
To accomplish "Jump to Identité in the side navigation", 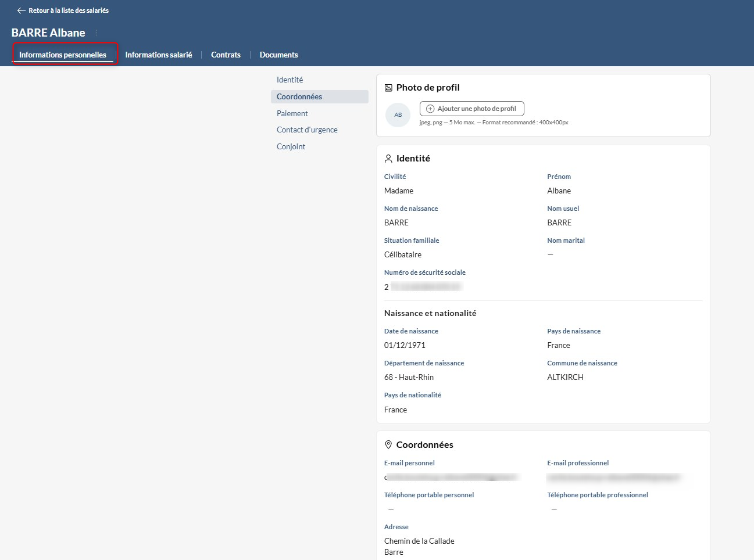I will (290, 80).
